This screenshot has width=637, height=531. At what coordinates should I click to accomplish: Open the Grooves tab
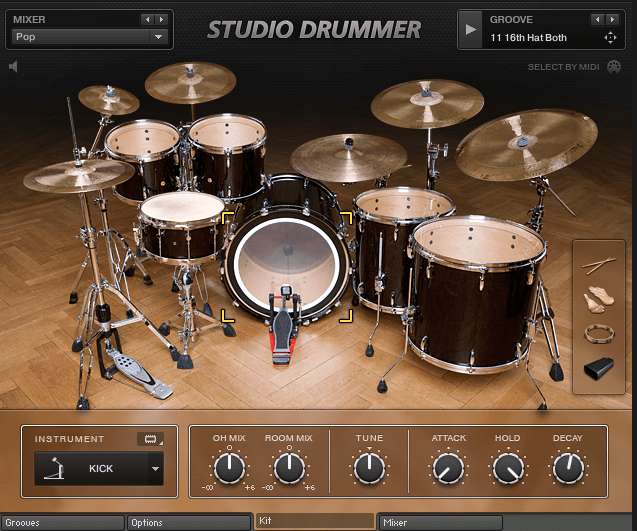point(63,522)
